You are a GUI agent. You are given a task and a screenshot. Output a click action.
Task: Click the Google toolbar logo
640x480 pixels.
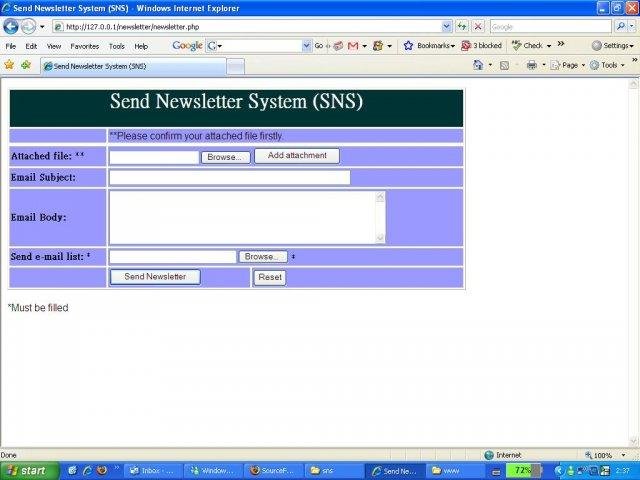coord(187,46)
